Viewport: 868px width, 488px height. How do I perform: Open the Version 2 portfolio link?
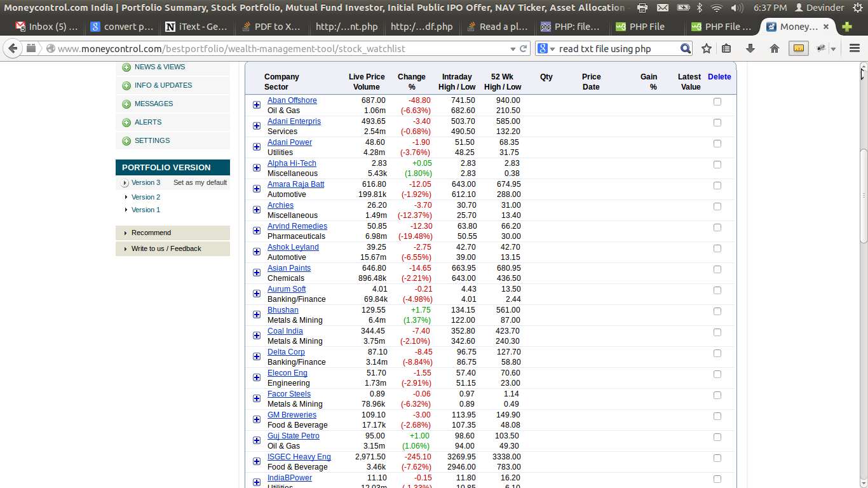pyautogui.click(x=146, y=197)
